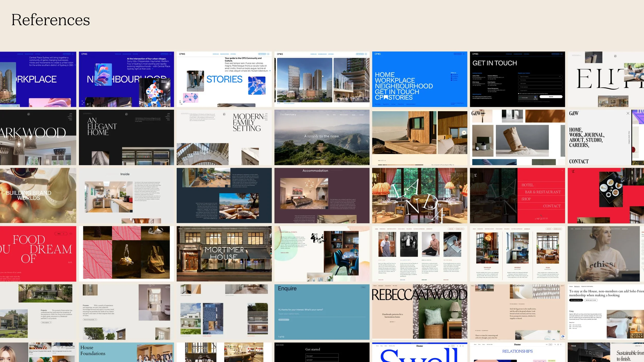Viewport: 644px width, 362px height.
Task: Close the blue CPS navigation menu overlay
Action: pos(464,54)
